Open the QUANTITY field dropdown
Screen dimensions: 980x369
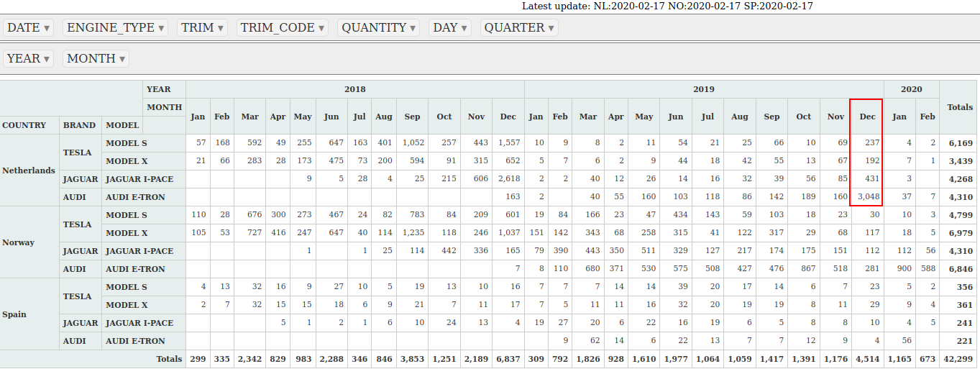point(413,28)
